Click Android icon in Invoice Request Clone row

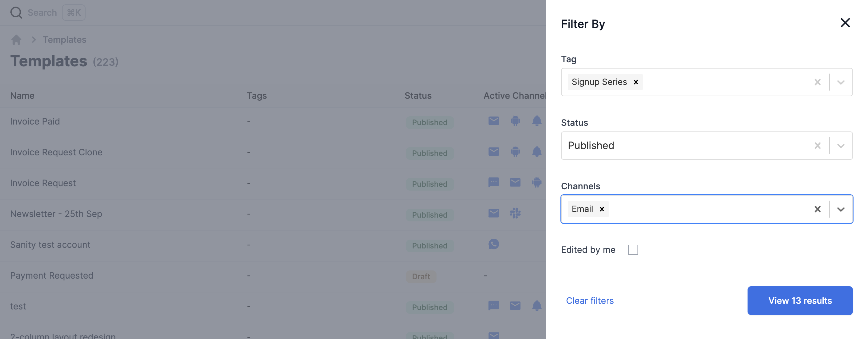515,152
